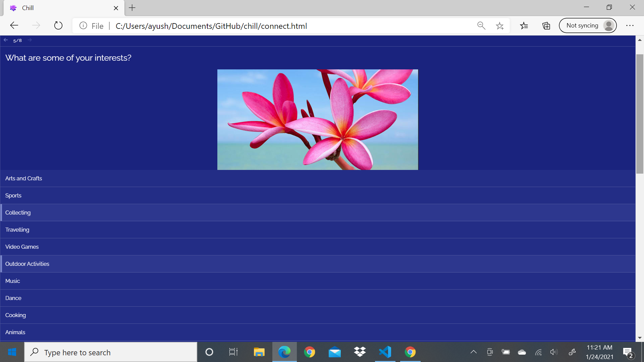Open the Favorites list icon
The width and height of the screenshot is (644, 362).
coord(524,26)
